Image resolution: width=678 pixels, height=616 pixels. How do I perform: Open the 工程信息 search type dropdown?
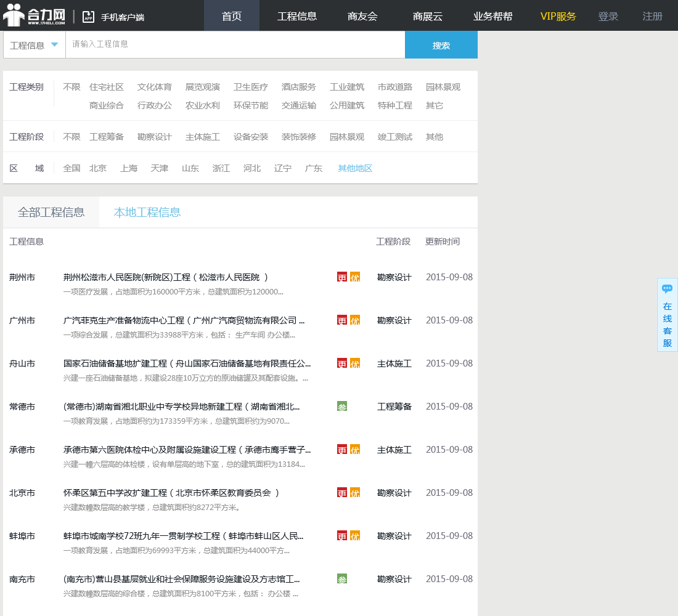35,45
